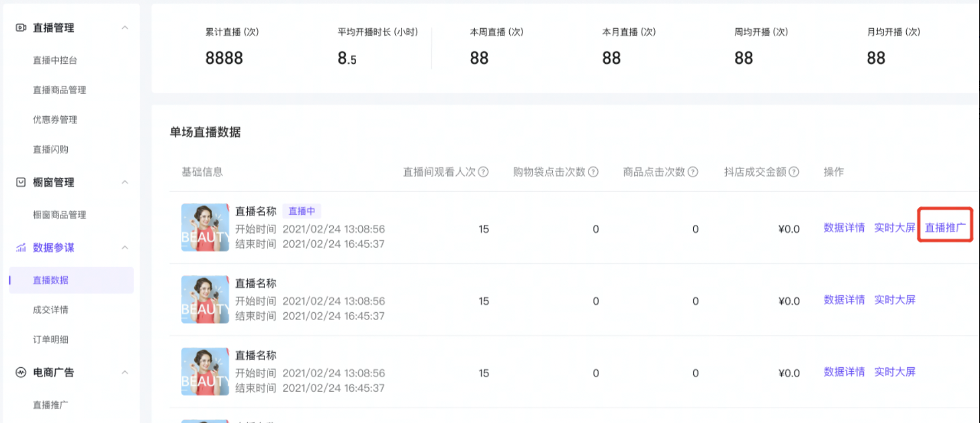Open 直播中控台 in sidebar
The image size is (980, 423).
55,60
